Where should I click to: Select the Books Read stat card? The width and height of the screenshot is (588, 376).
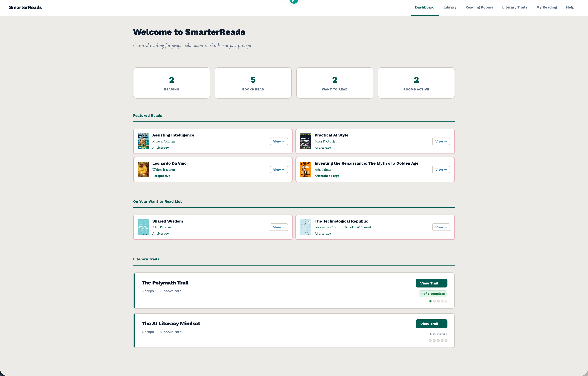(253, 83)
